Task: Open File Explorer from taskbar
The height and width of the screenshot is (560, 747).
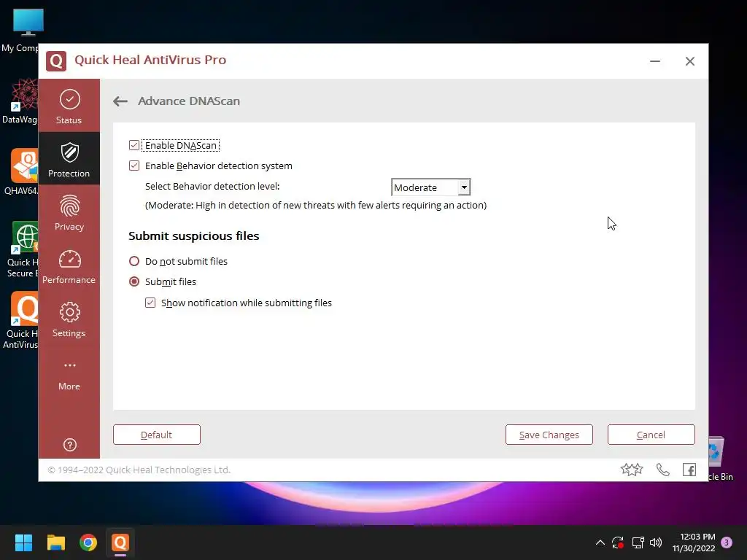Action: pos(55,542)
